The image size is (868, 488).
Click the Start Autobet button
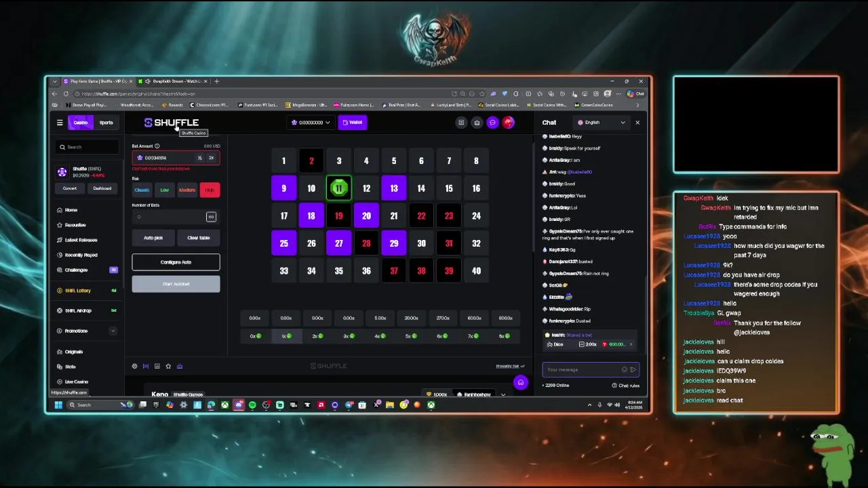[x=176, y=284]
